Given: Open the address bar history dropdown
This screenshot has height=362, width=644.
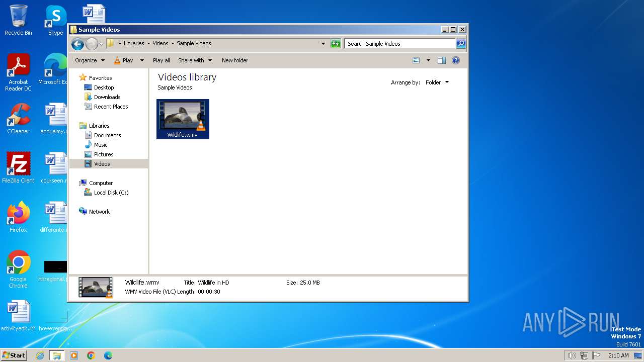Looking at the screenshot, I should [x=323, y=44].
